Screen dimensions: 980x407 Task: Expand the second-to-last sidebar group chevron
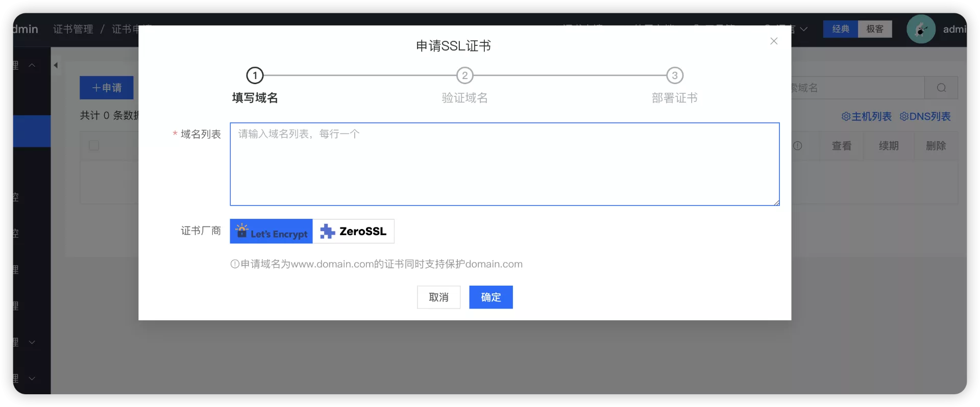point(32,342)
